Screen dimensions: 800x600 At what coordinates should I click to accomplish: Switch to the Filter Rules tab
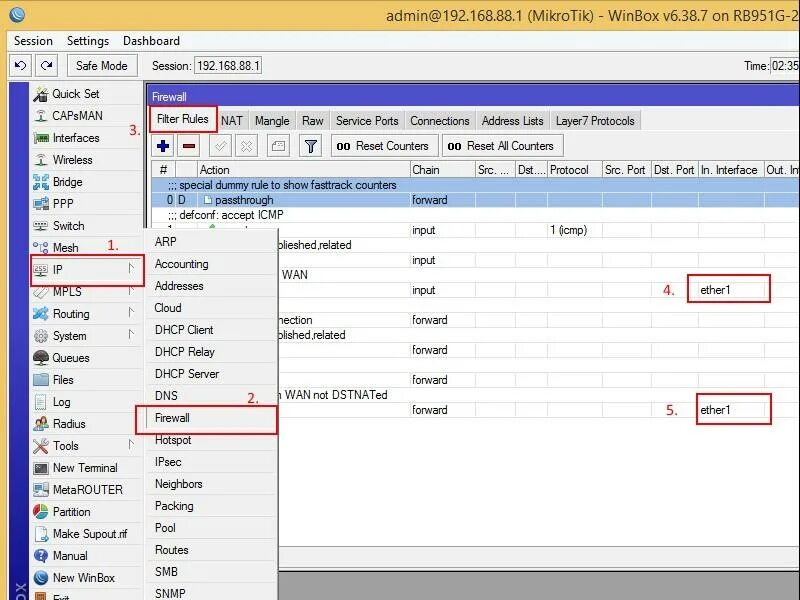(183, 119)
